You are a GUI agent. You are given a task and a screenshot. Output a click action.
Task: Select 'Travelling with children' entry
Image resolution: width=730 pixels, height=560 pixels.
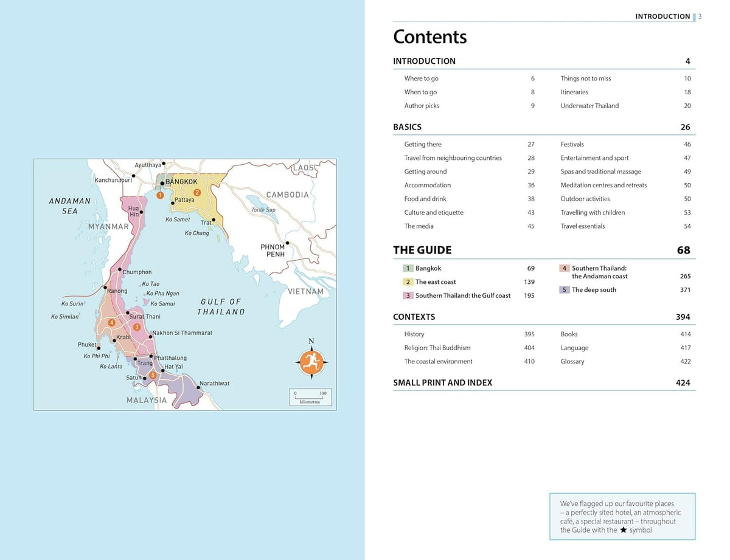[x=593, y=213]
